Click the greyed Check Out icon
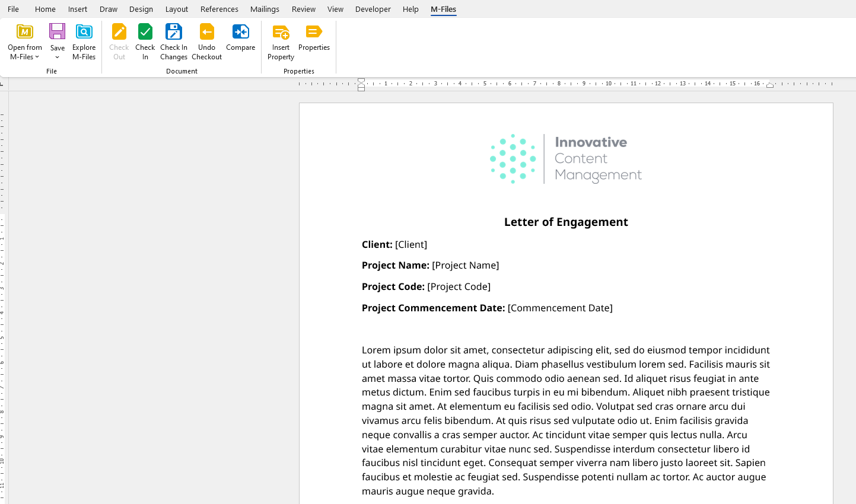The height and width of the screenshot is (504, 856). point(119,31)
